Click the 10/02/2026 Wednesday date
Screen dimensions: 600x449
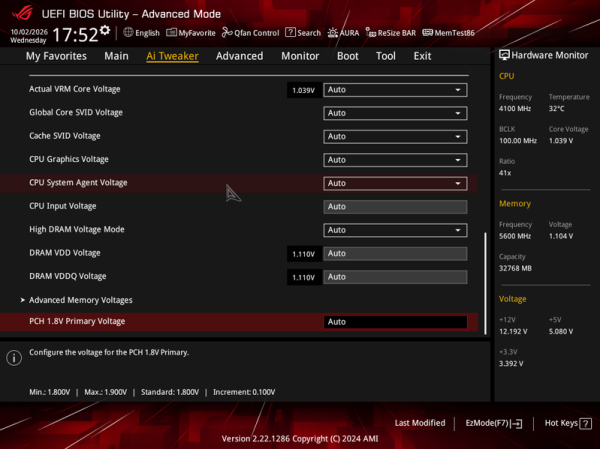click(x=29, y=36)
